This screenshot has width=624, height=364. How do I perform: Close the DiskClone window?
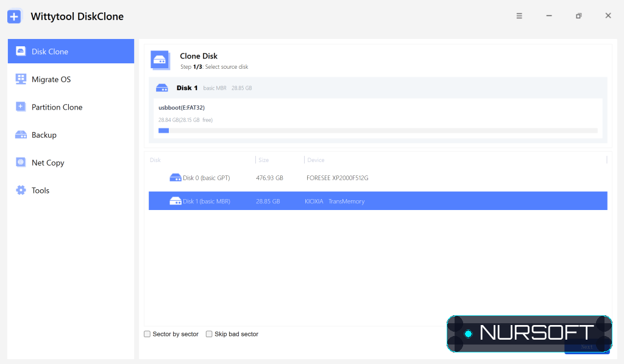point(608,15)
